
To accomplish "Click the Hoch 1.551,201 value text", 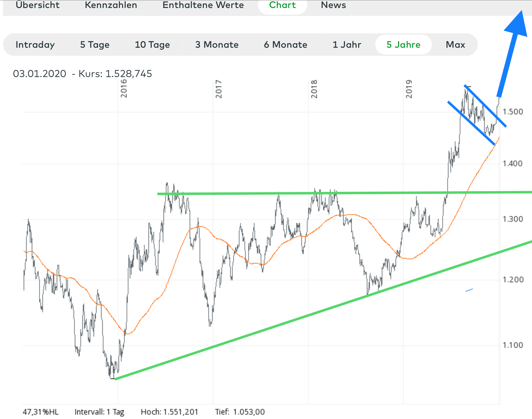I will [169, 412].
